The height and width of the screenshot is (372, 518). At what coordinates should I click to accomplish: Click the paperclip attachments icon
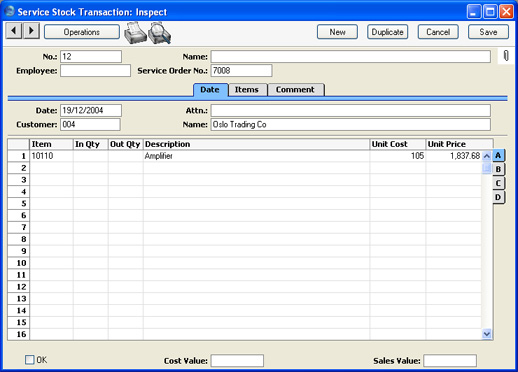506,56
